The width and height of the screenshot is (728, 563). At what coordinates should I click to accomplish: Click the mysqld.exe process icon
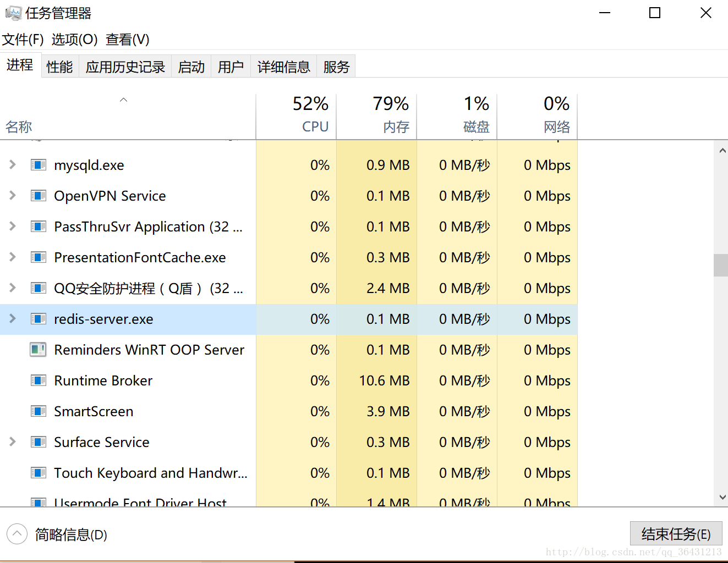click(38, 165)
